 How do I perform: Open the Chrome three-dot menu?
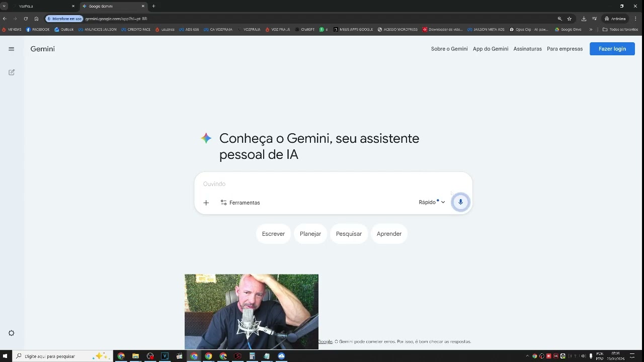[636, 19]
